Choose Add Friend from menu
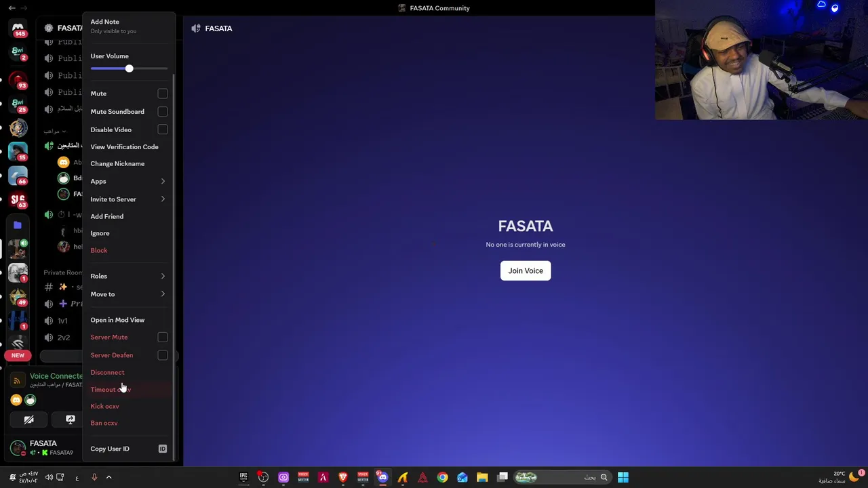The image size is (868, 488). tap(129, 216)
